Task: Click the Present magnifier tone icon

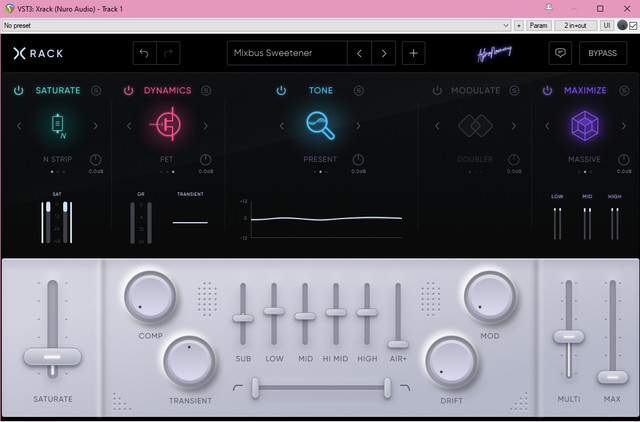Action: point(320,126)
